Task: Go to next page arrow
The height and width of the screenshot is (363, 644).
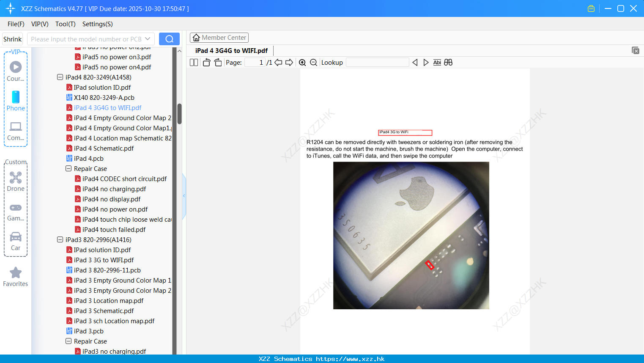Action: tap(289, 63)
